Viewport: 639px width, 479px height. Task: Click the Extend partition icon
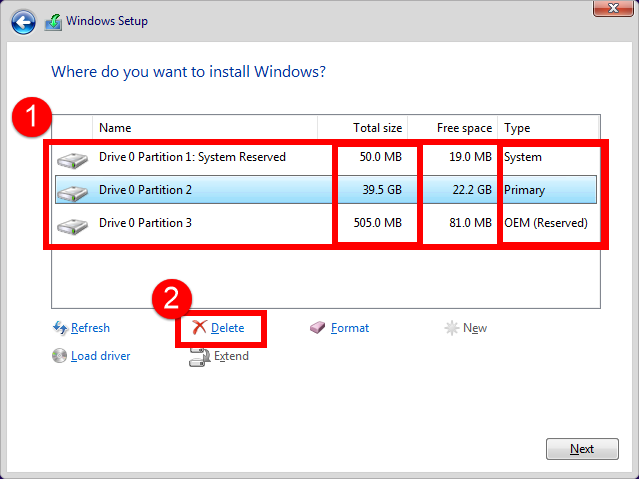[x=199, y=356]
